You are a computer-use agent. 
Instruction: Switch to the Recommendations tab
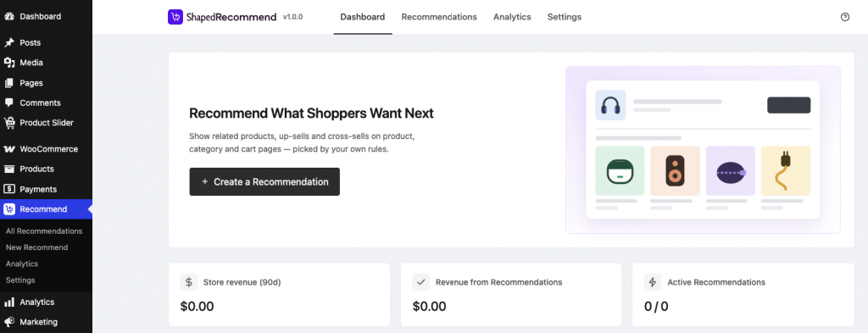pyautogui.click(x=439, y=17)
